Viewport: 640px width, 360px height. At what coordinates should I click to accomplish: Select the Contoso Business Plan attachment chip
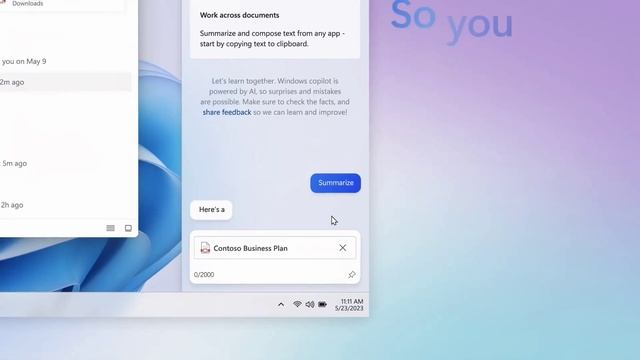275,248
